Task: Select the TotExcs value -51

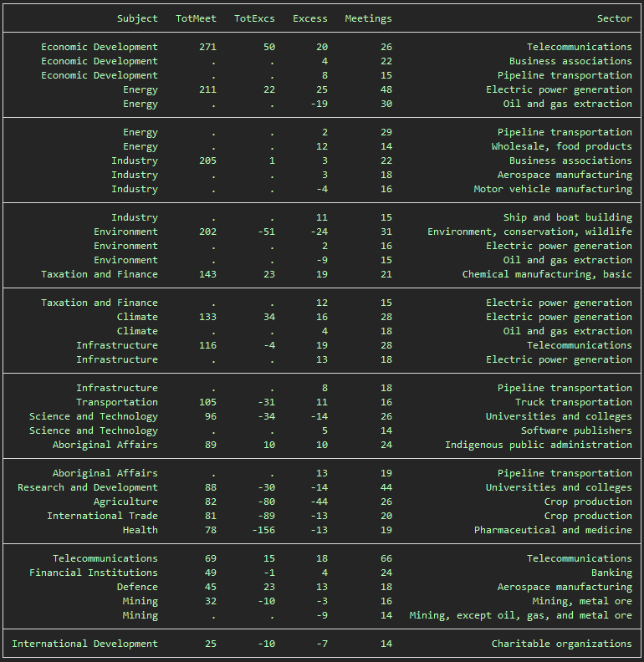Action: [x=266, y=232]
